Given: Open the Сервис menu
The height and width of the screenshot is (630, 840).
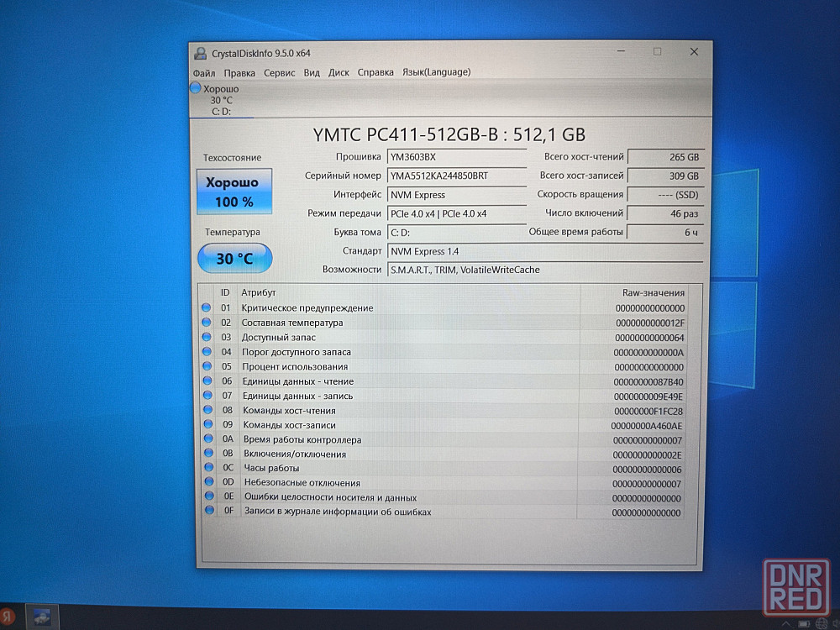Looking at the screenshot, I should point(279,73).
